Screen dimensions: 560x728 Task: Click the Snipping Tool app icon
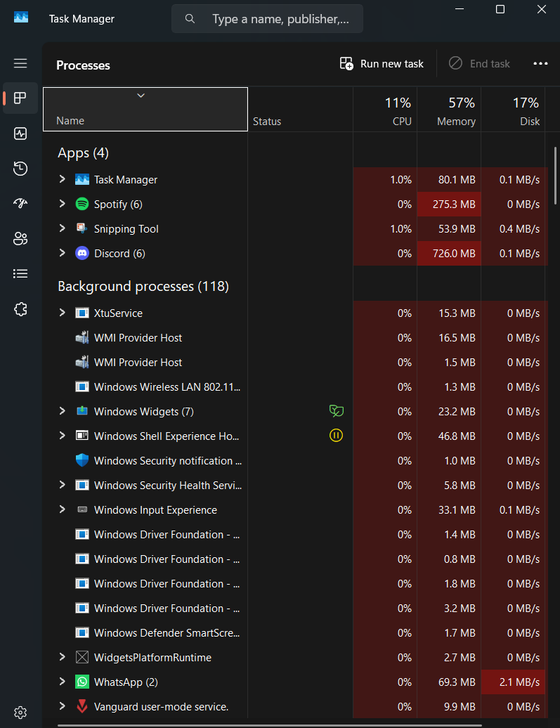pos(82,228)
